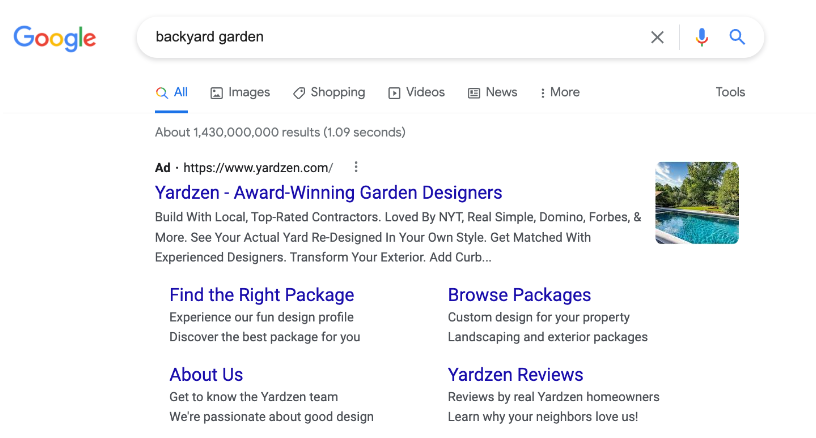Image resolution: width=816 pixels, height=438 pixels.
Task: Open the Find the Right Package link
Action: click(x=262, y=295)
